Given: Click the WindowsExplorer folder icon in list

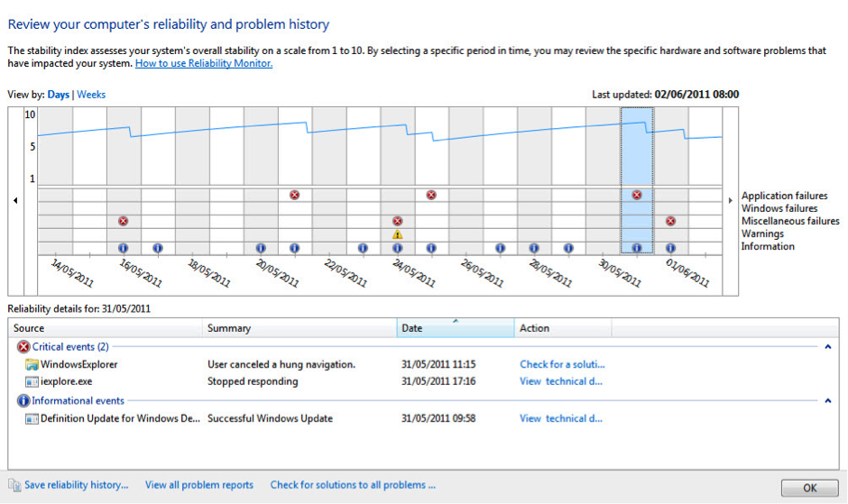Looking at the screenshot, I should pos(32,364).
